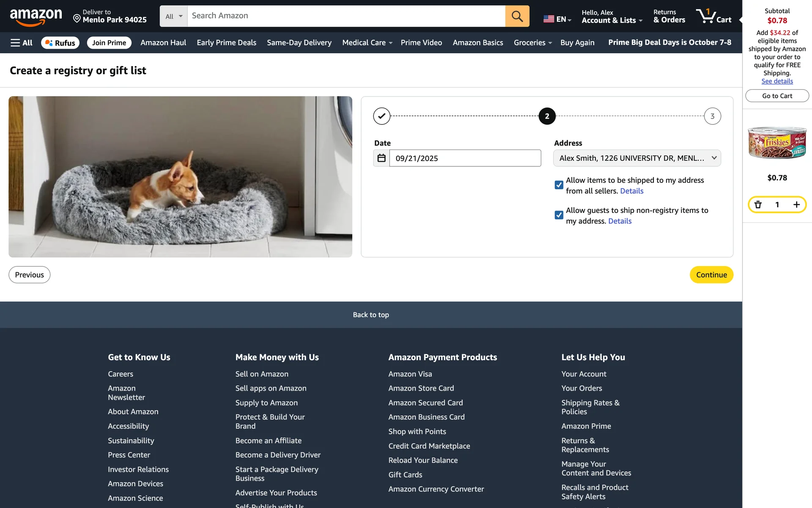Open the Prime Video nav item
This screenshot has height=508, width=812.
click(x=421, y=43)
